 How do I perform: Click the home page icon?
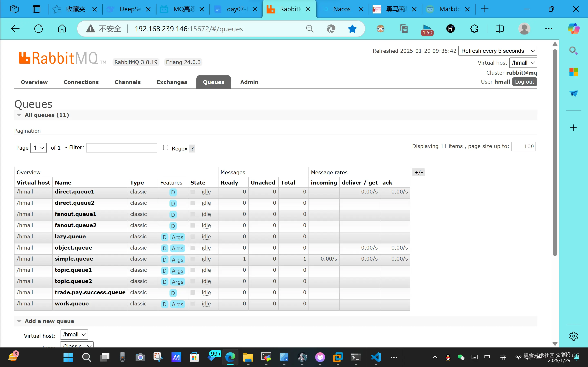click(62, 29)
